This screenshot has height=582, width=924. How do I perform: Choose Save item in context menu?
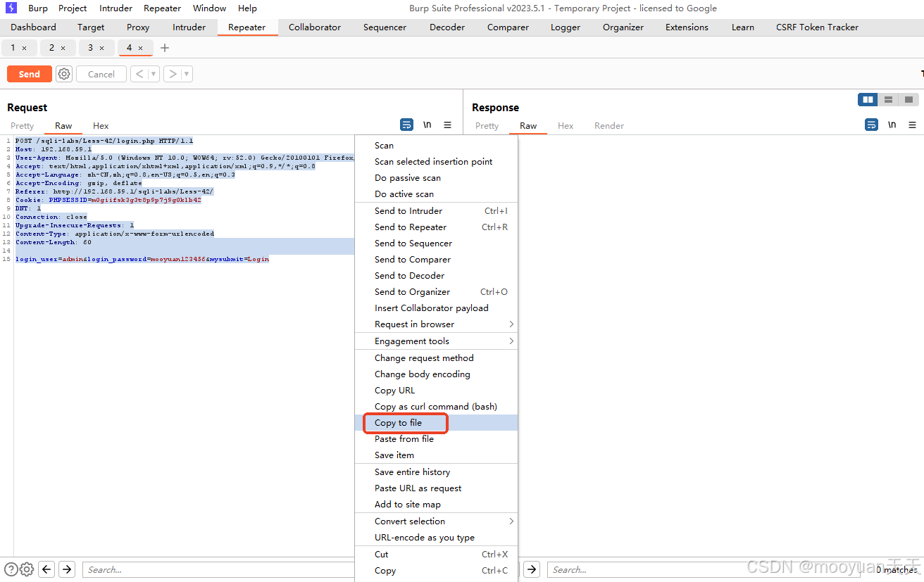[x=436, y=455]
